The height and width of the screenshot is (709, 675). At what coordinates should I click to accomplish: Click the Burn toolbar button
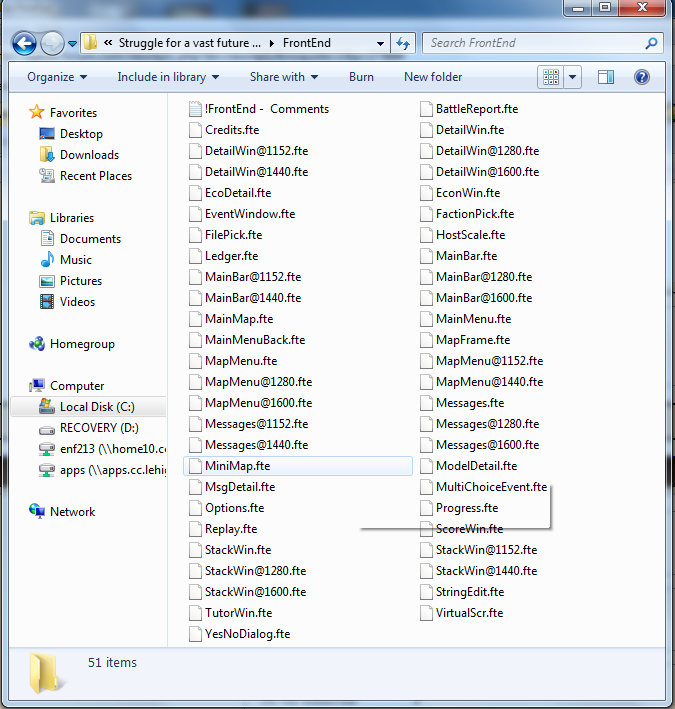pos(361,77)
